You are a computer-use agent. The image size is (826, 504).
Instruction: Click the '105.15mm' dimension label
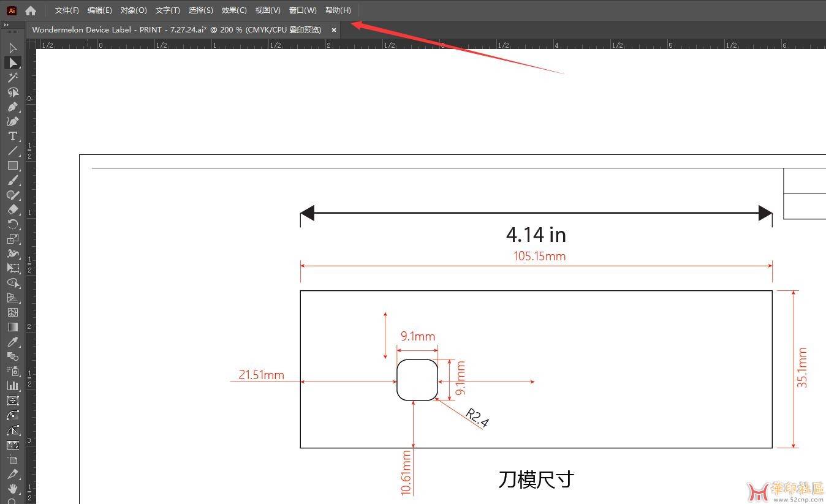[x=539, y=256]
